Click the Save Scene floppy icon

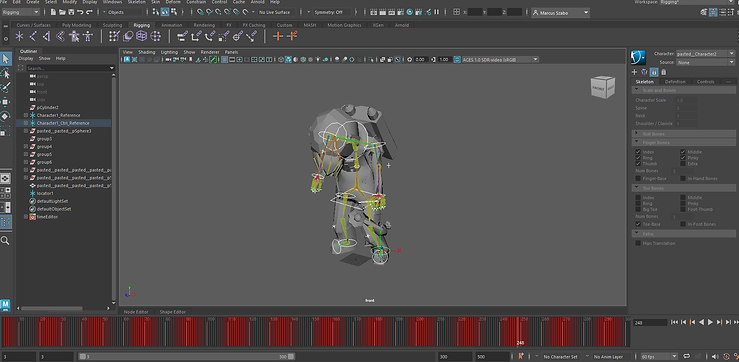tap(71, 12)
